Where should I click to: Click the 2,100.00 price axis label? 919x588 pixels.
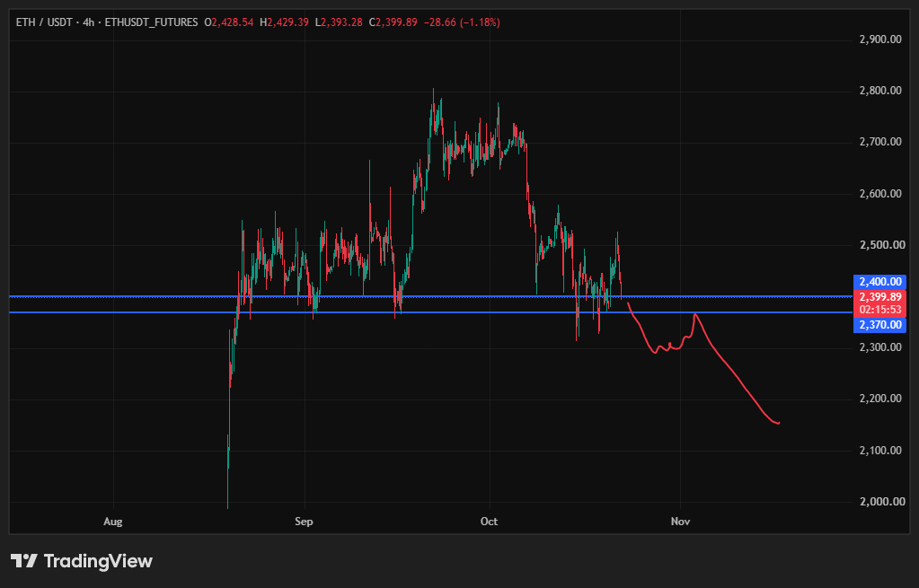879,451
